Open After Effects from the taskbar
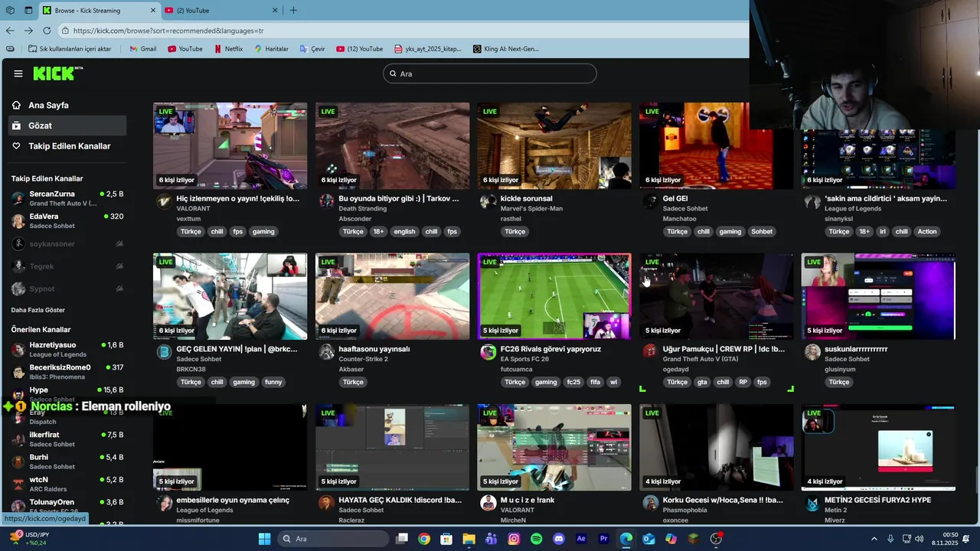 coord(581,539)
